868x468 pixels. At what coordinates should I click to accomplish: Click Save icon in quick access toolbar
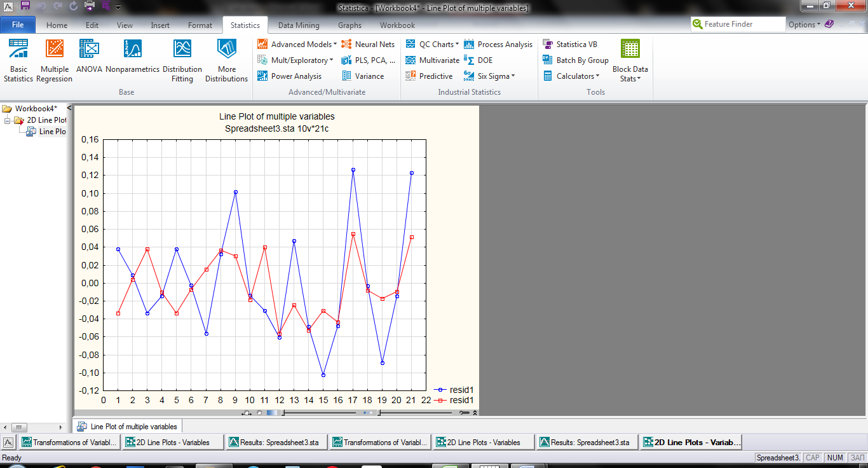pos(25,6)
